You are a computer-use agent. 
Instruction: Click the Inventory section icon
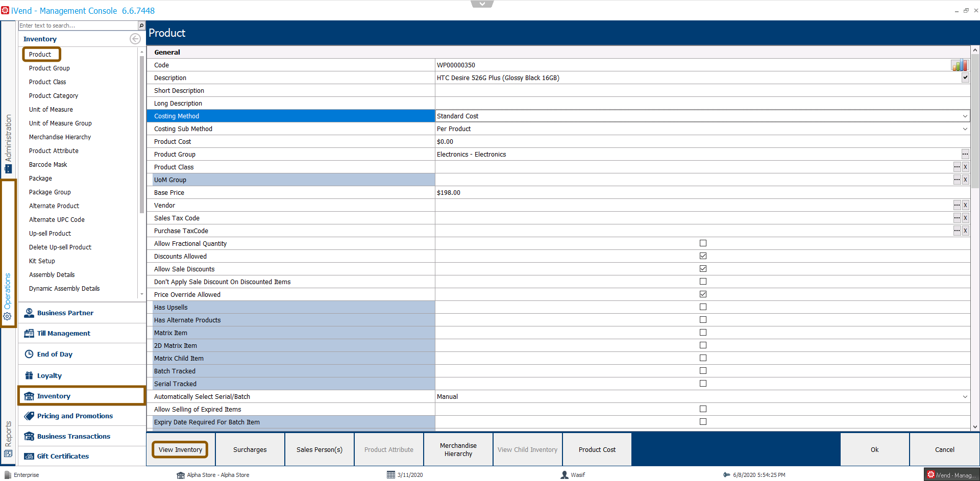29,396
